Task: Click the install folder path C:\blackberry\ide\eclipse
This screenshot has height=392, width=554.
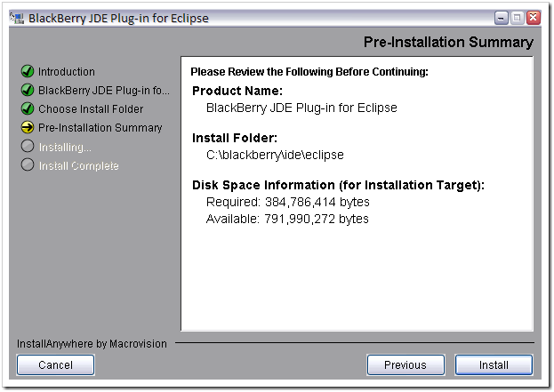Action: pyautogui.click(x=275, y=155)
